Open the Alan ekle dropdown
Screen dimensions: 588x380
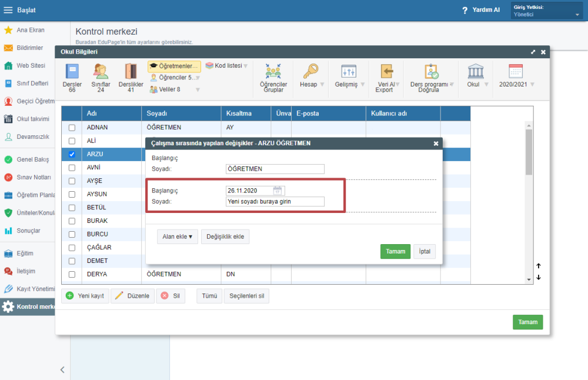pyautogui.click(x=178, y=236)
